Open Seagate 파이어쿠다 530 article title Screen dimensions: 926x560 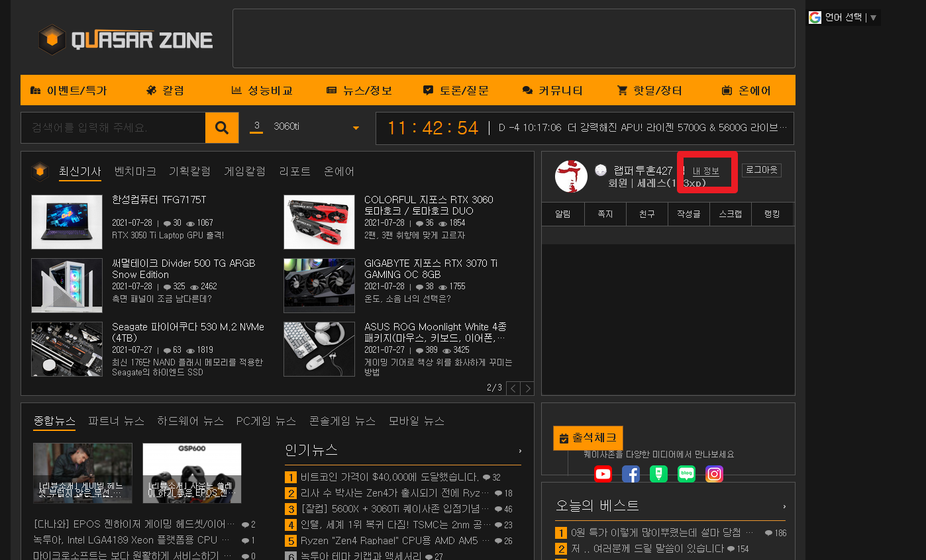point(188,332)
